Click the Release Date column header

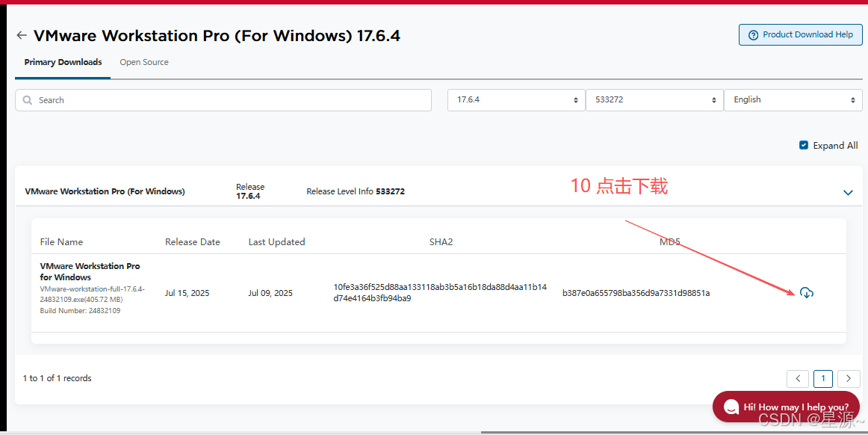pyautogui.click(x=193, y=242)
